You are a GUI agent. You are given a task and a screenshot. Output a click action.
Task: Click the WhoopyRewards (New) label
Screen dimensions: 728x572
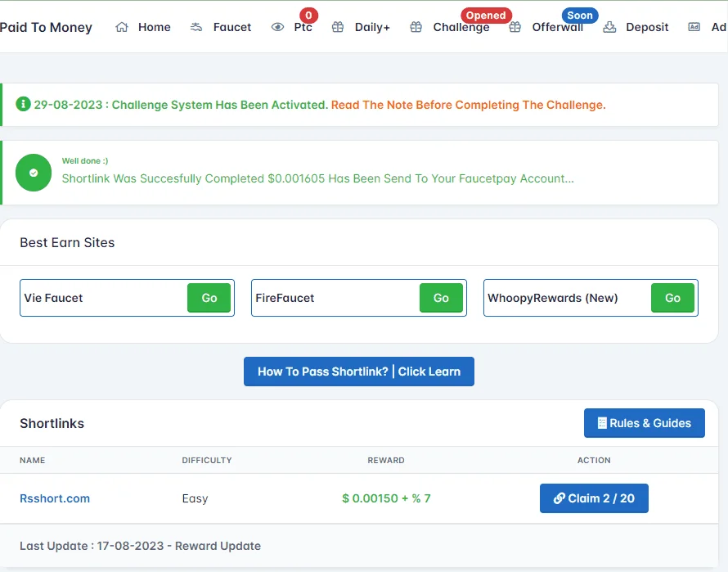(552, 298)
